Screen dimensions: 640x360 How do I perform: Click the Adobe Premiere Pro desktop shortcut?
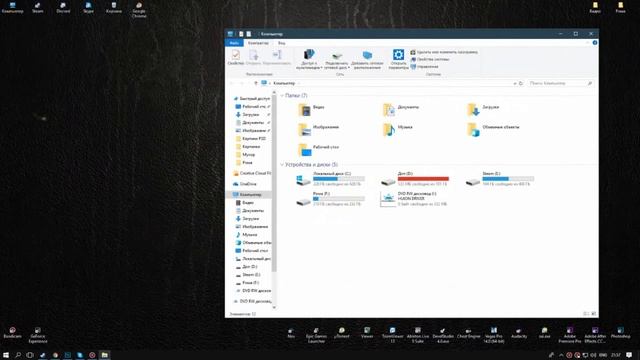pyautogui.click(x=570, y=335)
